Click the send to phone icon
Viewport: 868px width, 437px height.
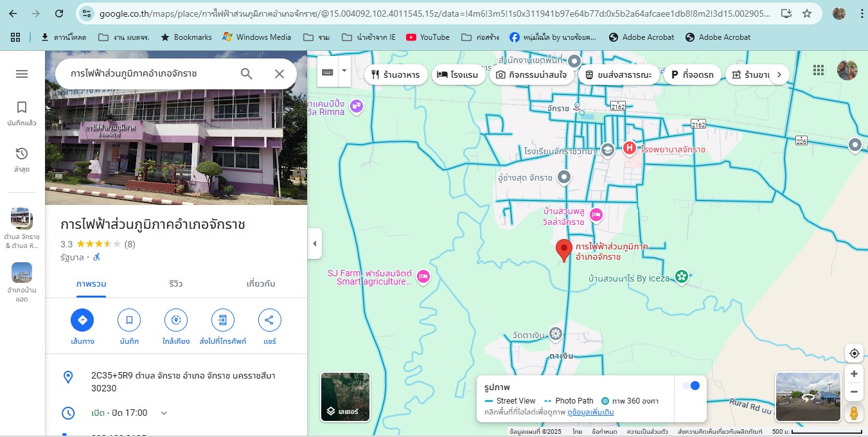tap(223, 320)
